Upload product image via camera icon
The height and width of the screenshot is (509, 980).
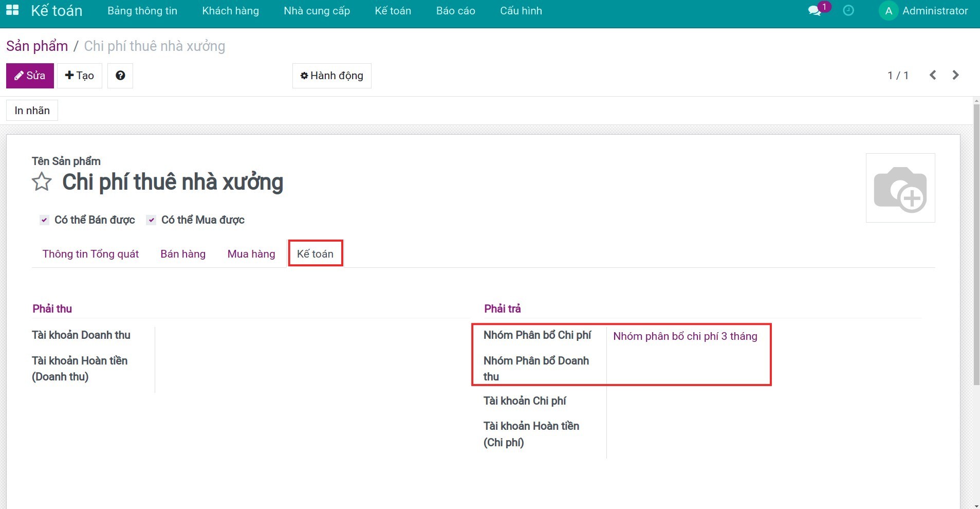coord(900,188)
